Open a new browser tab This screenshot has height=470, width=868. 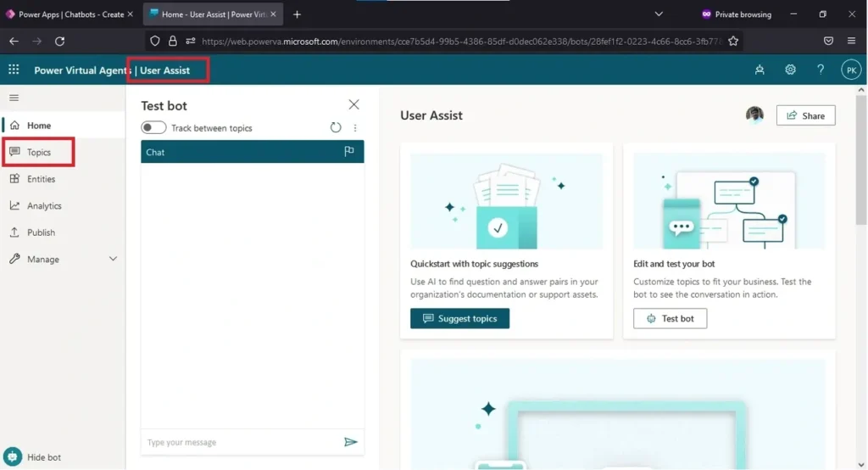(297, 14)
